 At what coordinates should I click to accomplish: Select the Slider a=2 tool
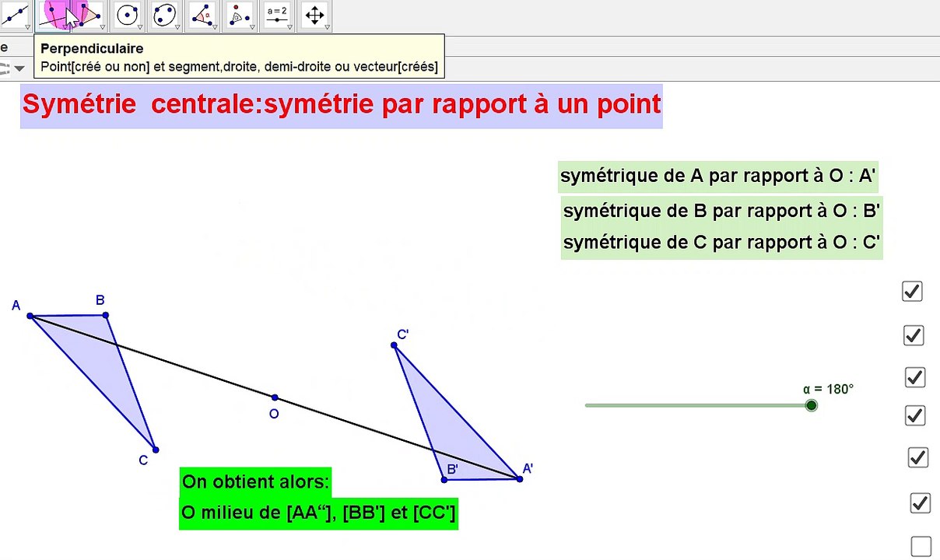tap(277, 14)
